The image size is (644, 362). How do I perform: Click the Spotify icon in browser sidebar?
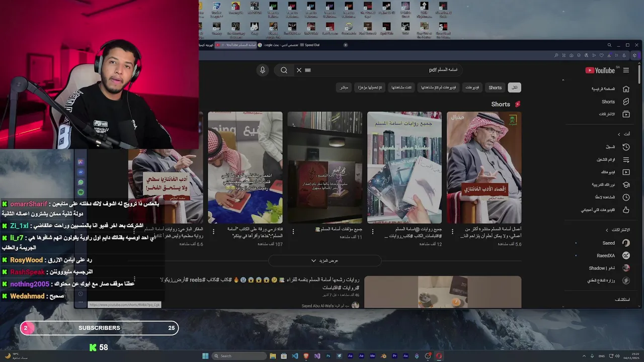(80, 193)
